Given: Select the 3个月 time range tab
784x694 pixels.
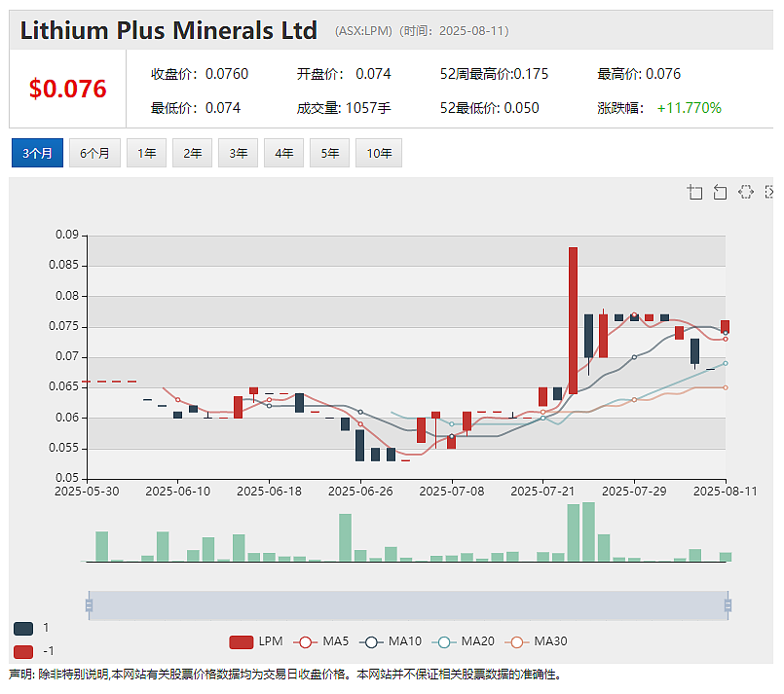Looking at the screenshot, I should pos(37,153).
